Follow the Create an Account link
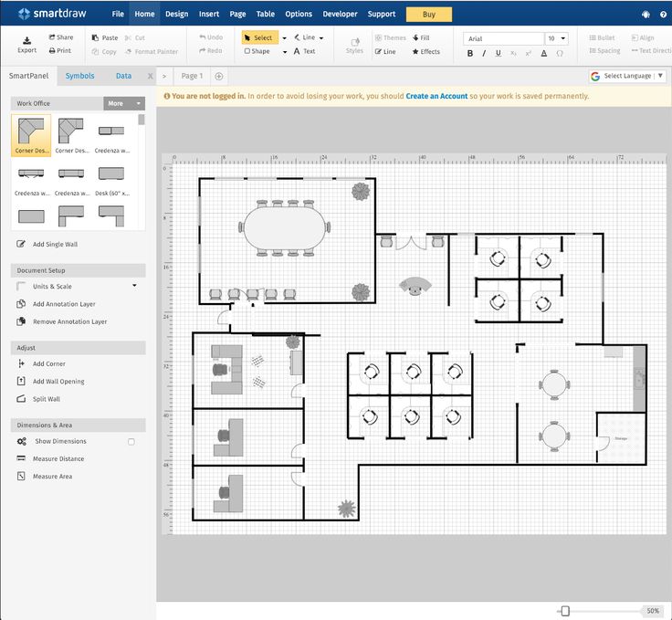The image size is (672, 620). point(436,96)
